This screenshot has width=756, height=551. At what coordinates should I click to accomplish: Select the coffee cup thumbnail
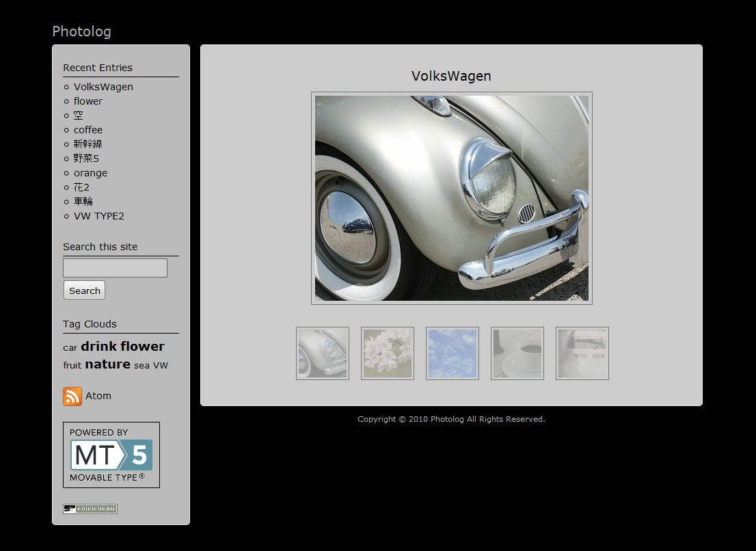517,353
